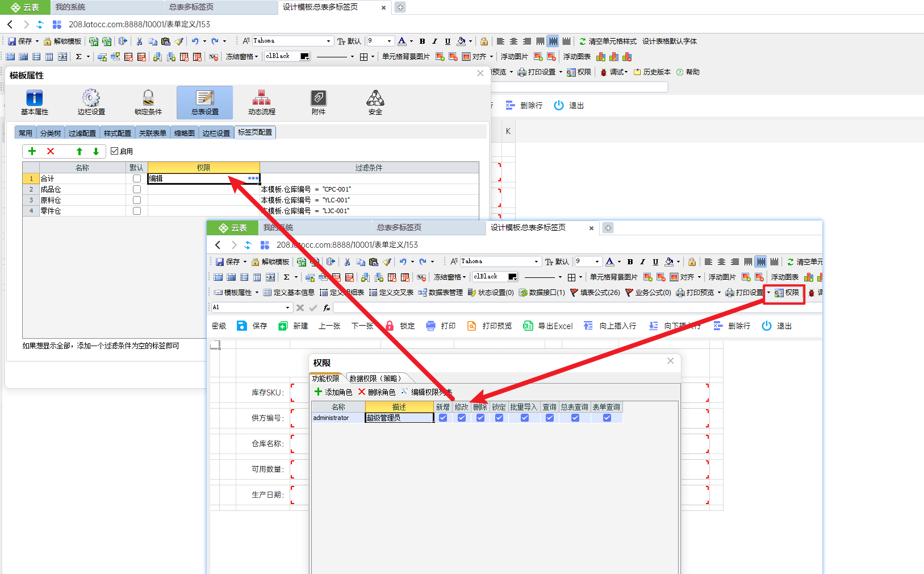924x574 pixels.
Task: Delete the tab row with the red X
Action: click(x=51, y=151)
